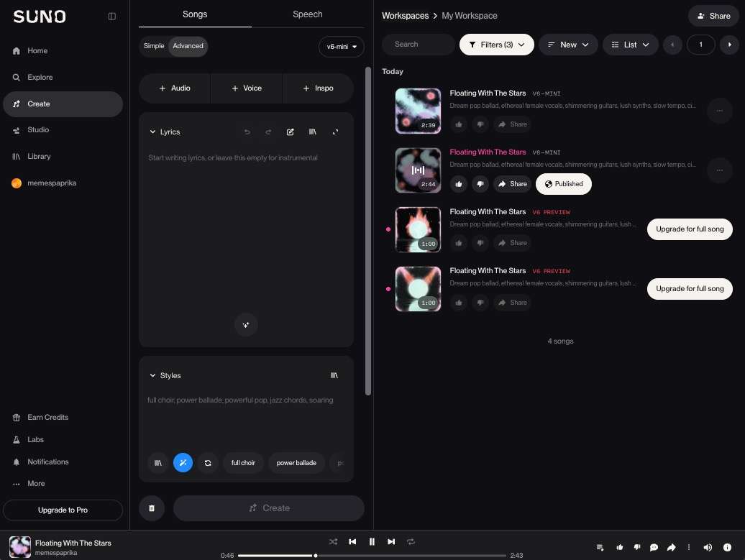Upgrade for full song on first V6 Preview
The height and width of the screenshot is (560, 745).
(x=690, y=229)
